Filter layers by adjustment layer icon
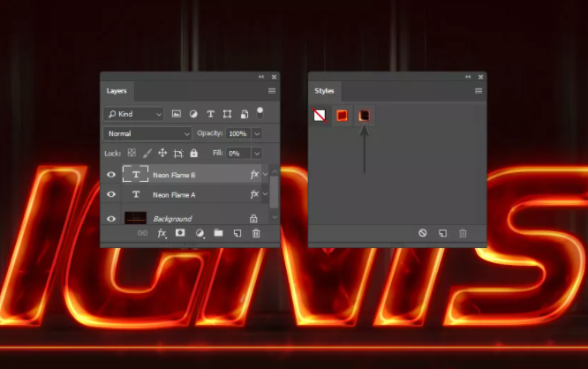 193,114
